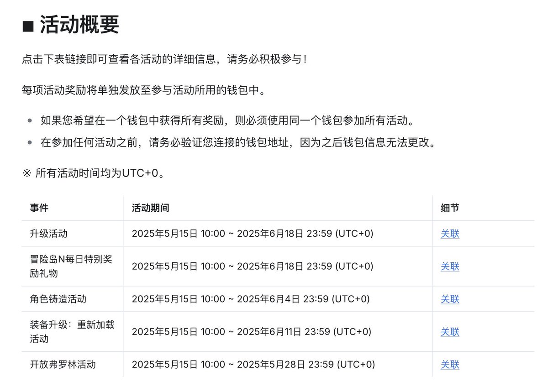Click the date range ending 2025年6月11日

tap(252, 332)
